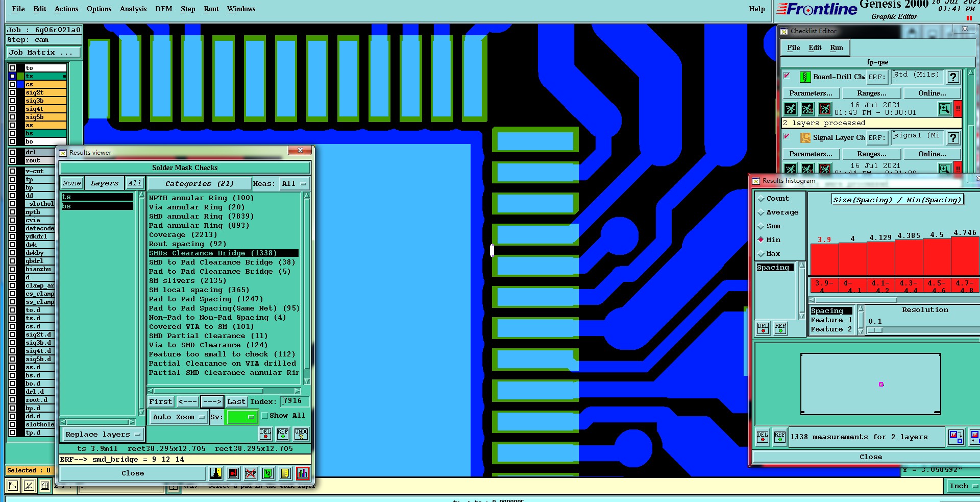Image resolution: width=980 pixels, height=502 pixels.
Task: Click the Categories (21) header button
Action: [x=200, y=184]
